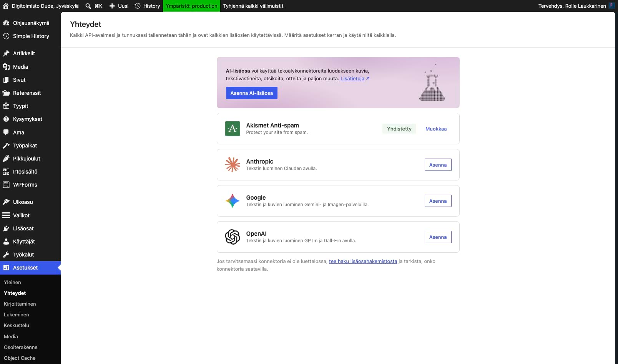Screen dimensions: 618x364
Task: Click the Ulkoasu paintbrush icon
Action: point(6,202)
